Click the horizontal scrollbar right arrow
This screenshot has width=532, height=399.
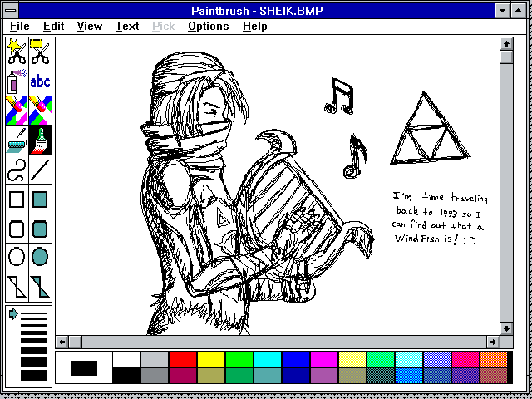493,342
